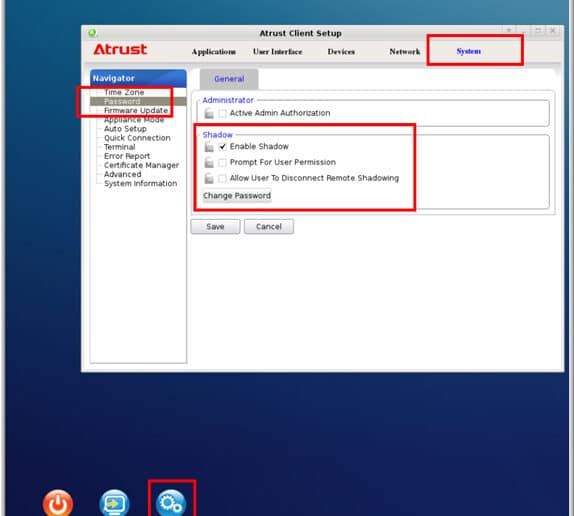Select the Network tab
574x516 pixels.
pyautogui.click(x=405, y=52)
